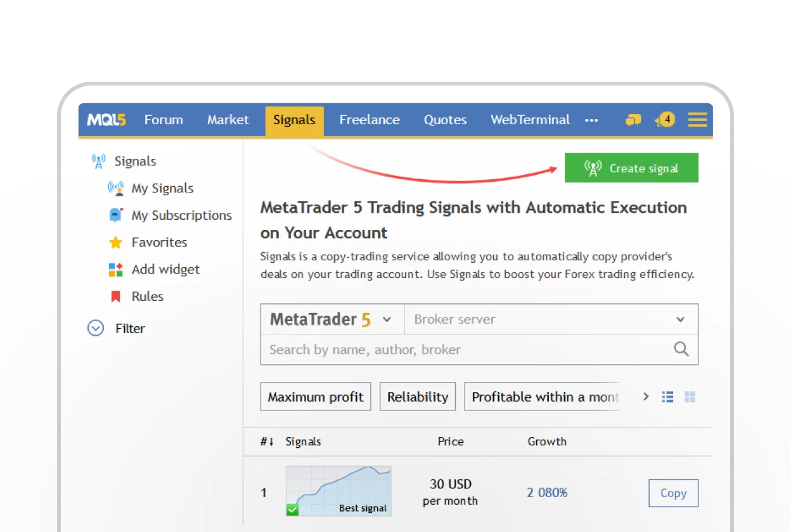Sort by the # column
The width and height of the screenshot is (791, 532).
(x=267, y=441)
